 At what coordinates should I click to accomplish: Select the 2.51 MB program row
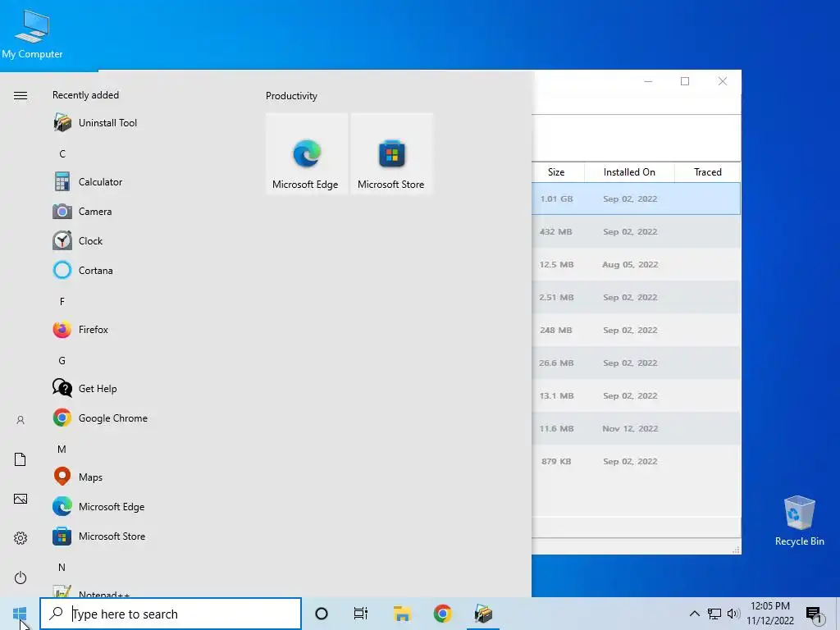point(637,297)
